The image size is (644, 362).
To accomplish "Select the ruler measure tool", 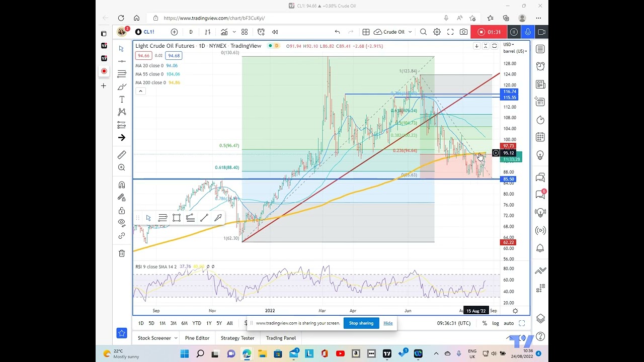I will pos(121,155).
